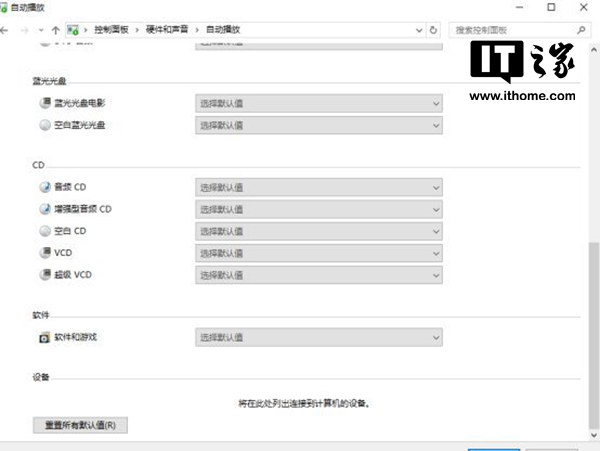Image resolution: width=600 pixels, height=451 pixels.
Task: Click the refresh button beside address bar
Action: [433, 30]
